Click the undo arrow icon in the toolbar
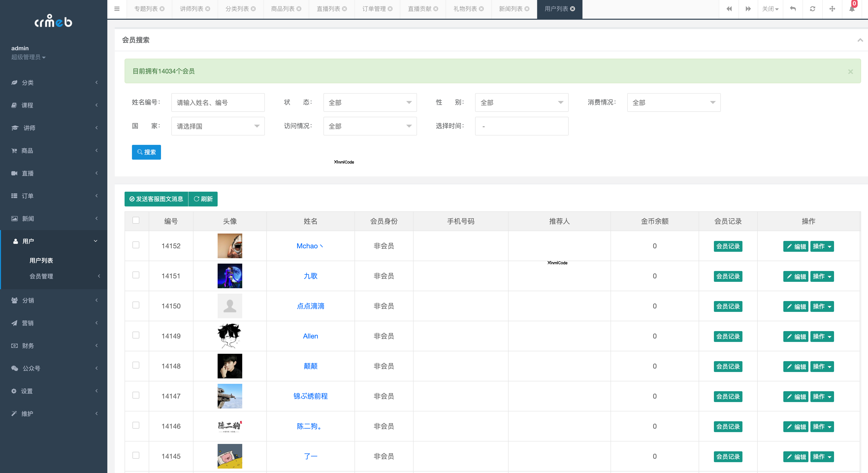 tap(793, 9)
